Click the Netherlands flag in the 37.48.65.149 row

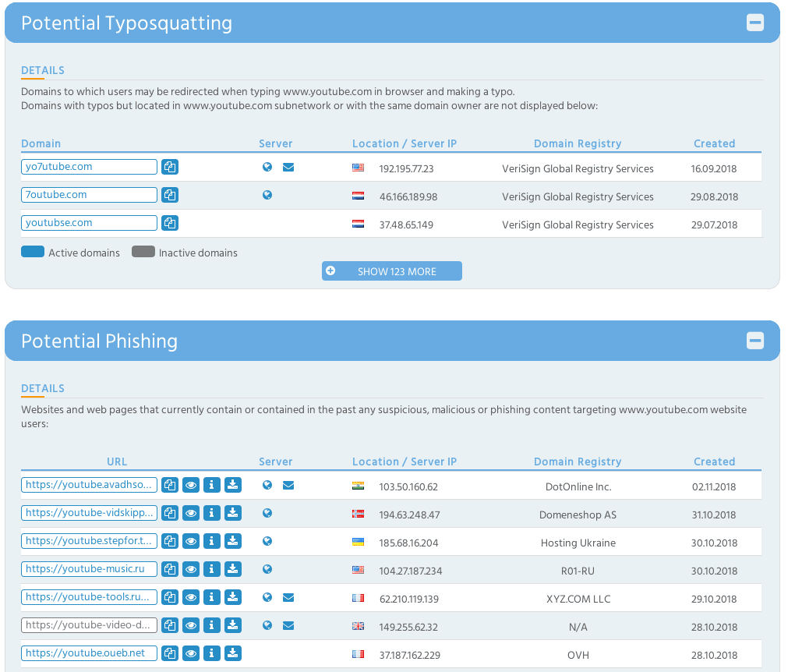point(358,224)
